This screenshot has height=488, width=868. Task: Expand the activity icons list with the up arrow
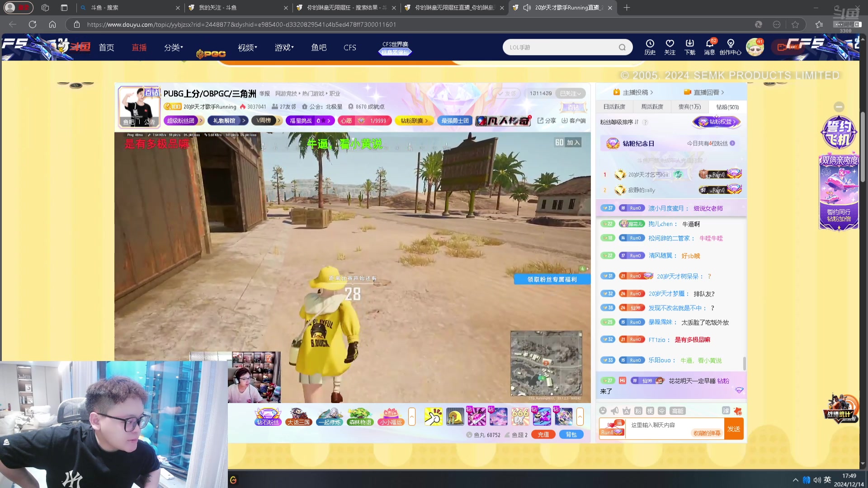click(x=412, y=417)
